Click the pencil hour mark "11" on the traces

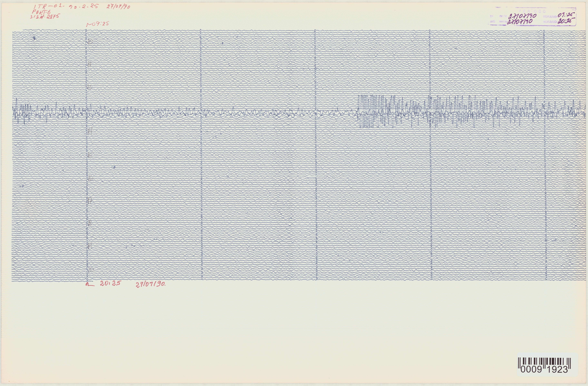coord(90,64)
